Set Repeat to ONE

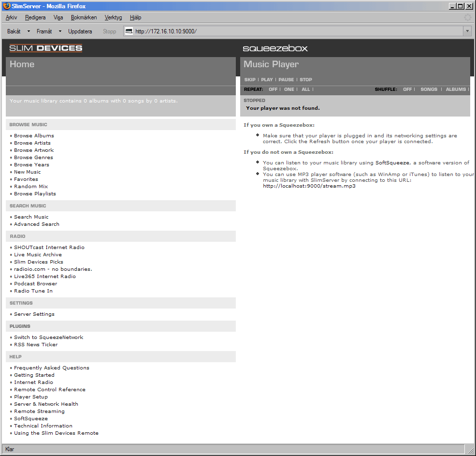tap(289, 89)
